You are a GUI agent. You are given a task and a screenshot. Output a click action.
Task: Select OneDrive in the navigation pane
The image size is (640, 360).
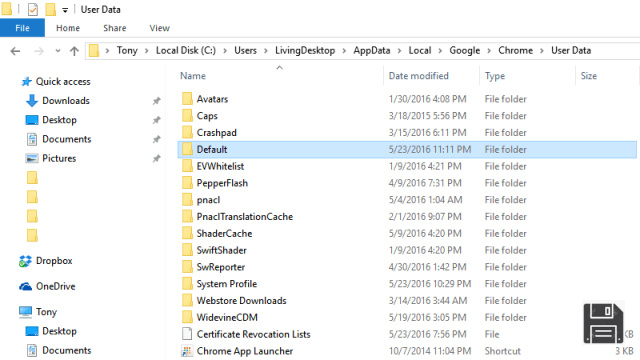[x=47, y=287]
